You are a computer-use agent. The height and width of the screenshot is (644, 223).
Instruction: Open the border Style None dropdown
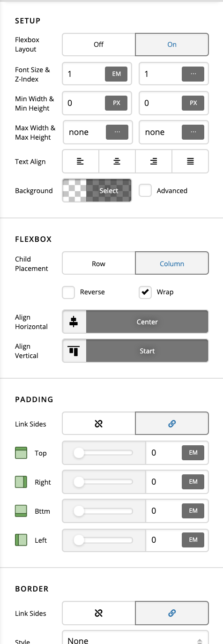pos(135,640)
